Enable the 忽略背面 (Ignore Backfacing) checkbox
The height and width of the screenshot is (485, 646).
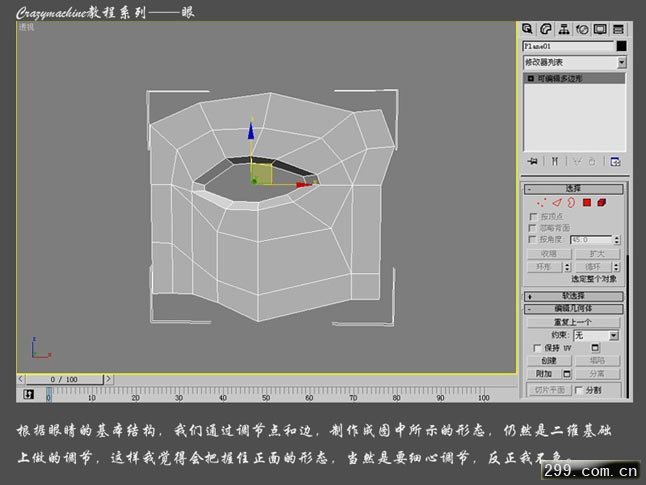click(533, 228)
